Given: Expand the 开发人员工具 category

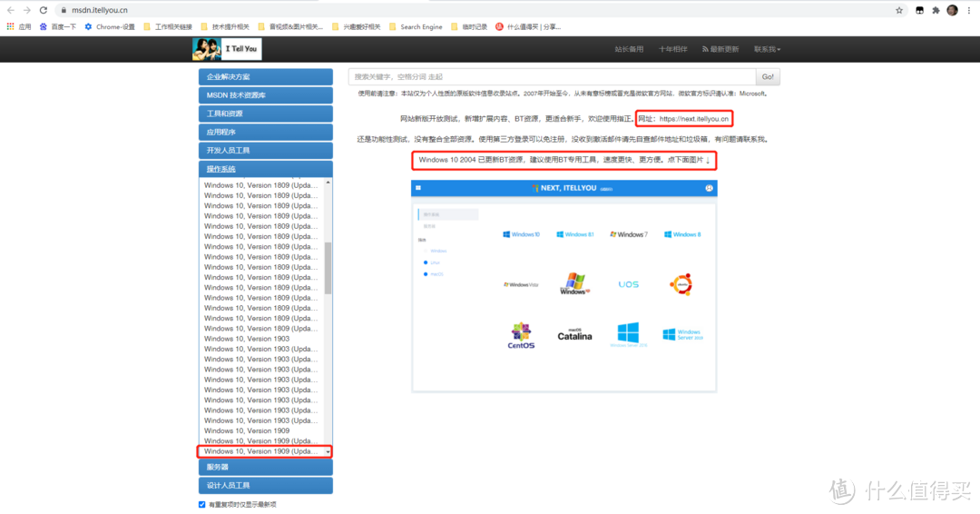Looking at the screenshot, I should click(266, 151).
